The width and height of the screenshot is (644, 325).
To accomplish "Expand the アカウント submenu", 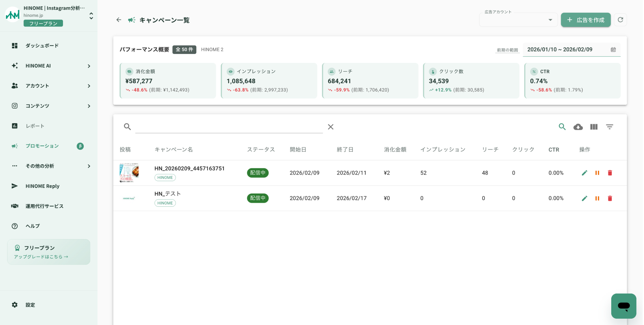I will point(89,86).
